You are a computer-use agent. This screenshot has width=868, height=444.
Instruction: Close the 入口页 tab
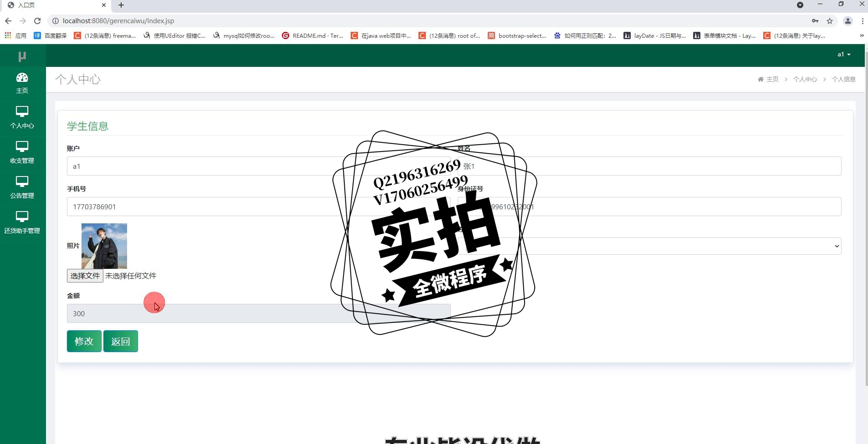104,5
